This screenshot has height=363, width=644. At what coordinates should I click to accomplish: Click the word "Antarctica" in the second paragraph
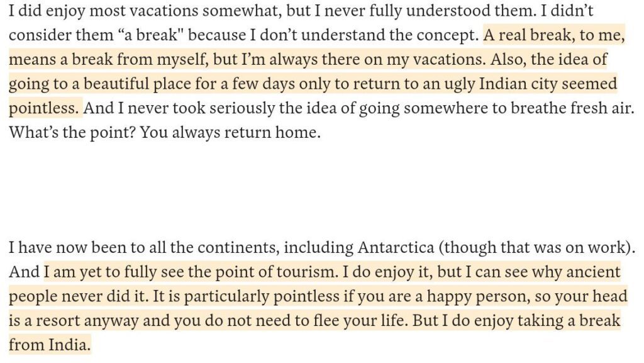(395, 247)
